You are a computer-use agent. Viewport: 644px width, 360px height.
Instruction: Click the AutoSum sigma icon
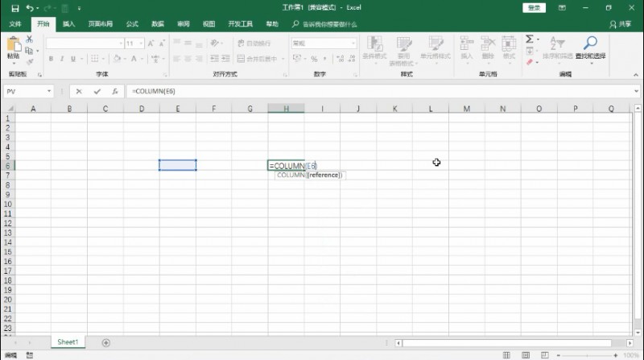[530, 39]
